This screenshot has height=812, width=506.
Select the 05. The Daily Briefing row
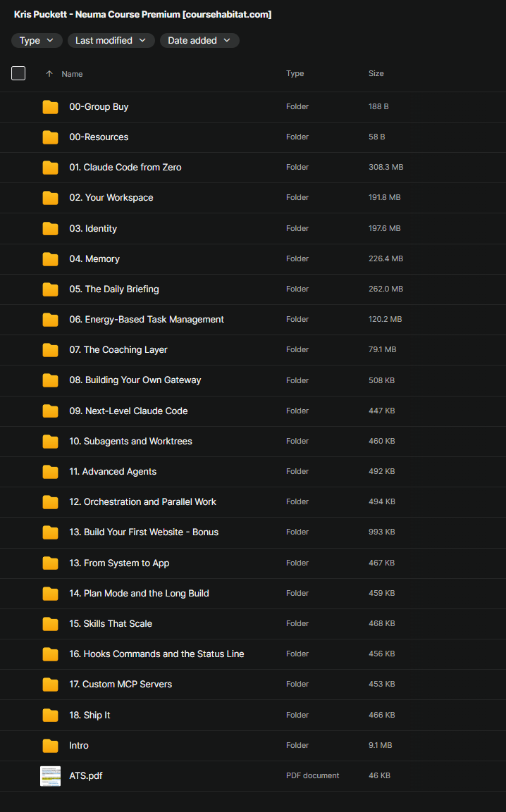253,289
